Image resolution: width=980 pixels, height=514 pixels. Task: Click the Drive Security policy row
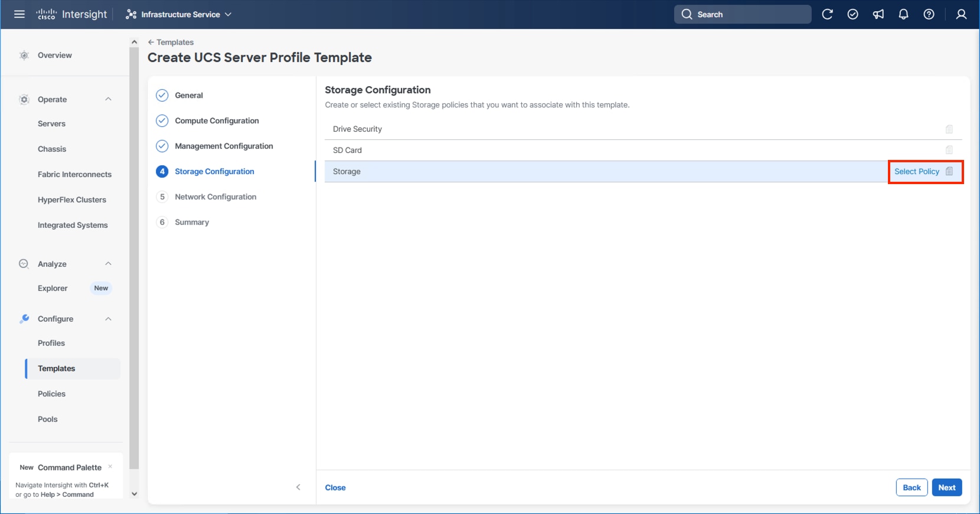tap(643, 129)
